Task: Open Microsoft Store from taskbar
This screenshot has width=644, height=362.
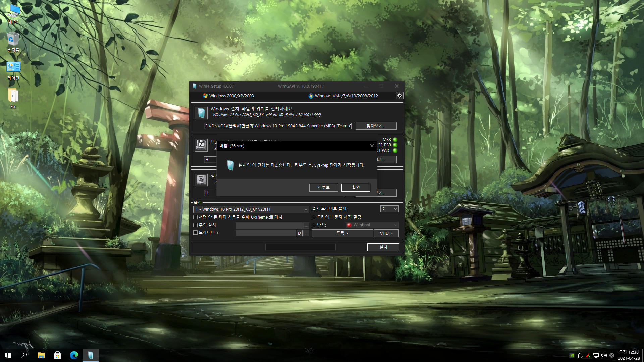Action: click(x=57, y=355)
